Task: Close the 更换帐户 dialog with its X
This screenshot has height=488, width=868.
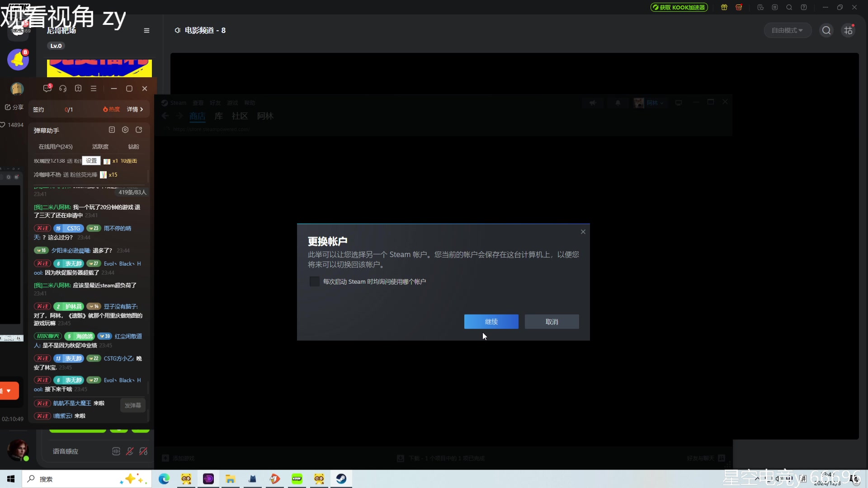Action: 583,232
